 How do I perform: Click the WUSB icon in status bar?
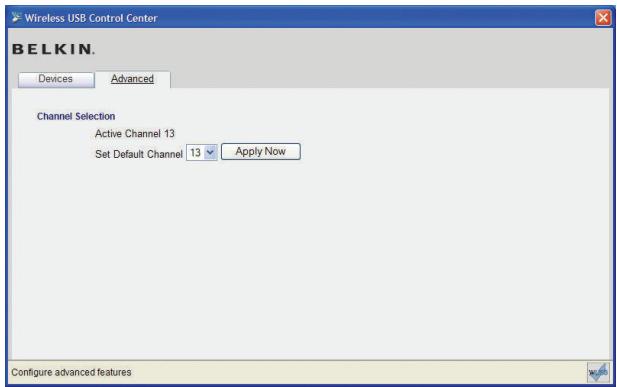[x=598, y=372]
